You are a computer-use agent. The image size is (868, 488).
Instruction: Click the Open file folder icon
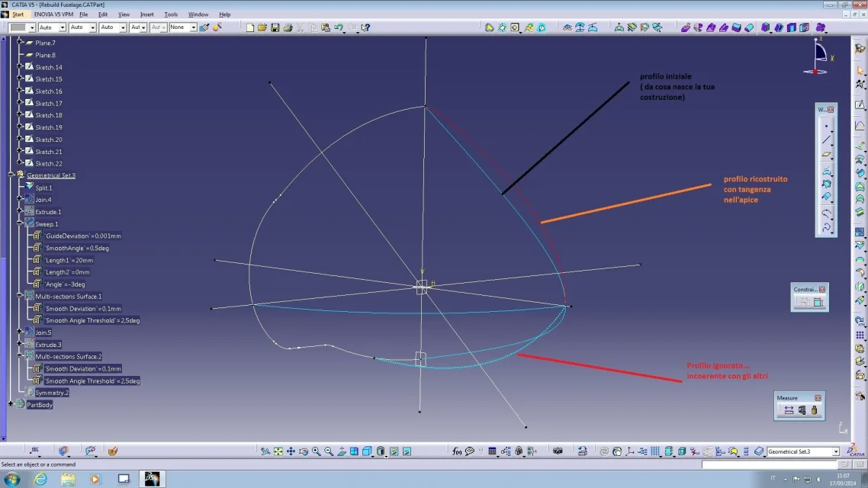(x=262, y=27)
